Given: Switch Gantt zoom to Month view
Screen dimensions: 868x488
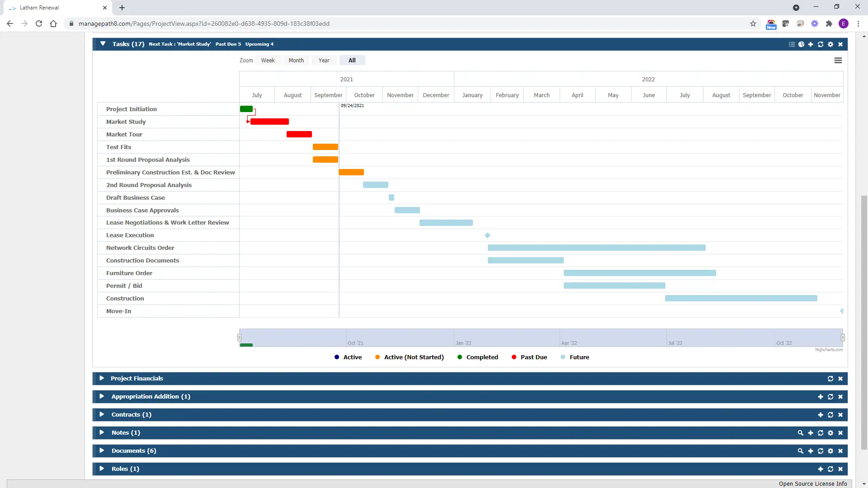Looking at the screenshot, I should 296,60.
